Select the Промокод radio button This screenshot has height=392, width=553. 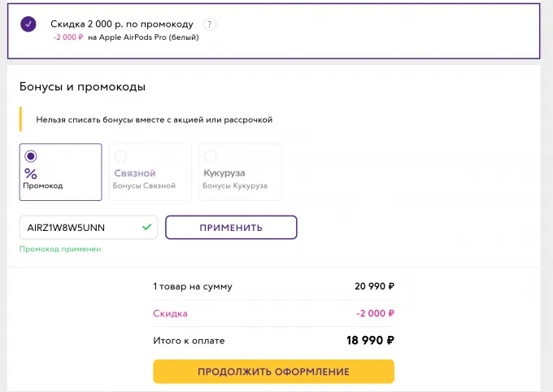click(31, 155)
